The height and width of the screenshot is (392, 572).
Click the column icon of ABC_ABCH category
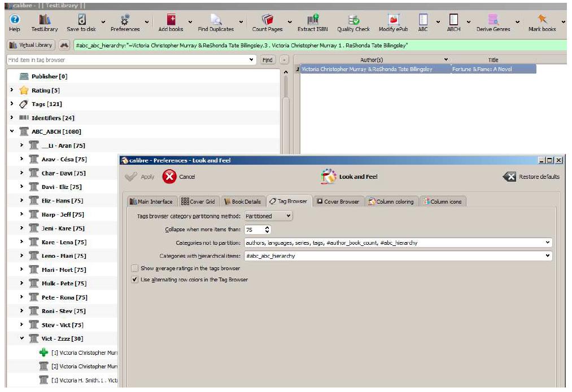(x=24, y=131)
